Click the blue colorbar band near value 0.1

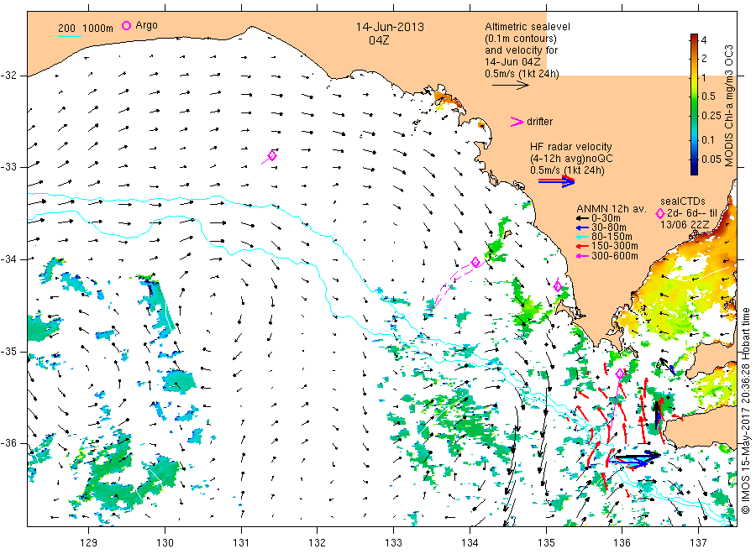click(694, 139)
